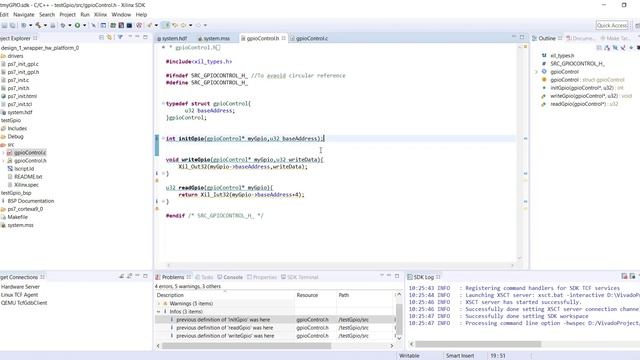This screenshot has width=640, height=360.
Task: Select 'previous definition of readGpio' row
Action: click(x=275, y=328)
